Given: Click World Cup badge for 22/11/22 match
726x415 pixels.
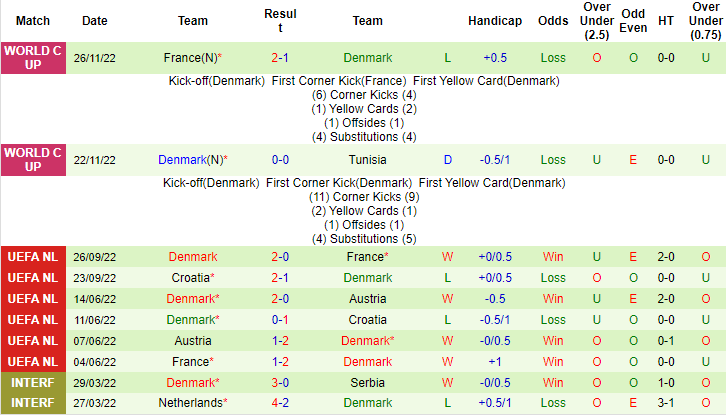Looking at the screenshot, I should [x=34, y=160].
